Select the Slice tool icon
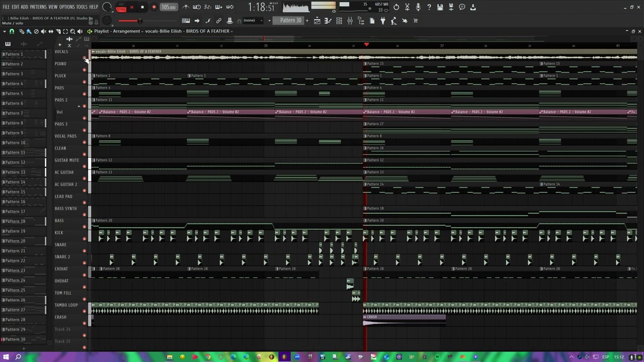The image size is (644, 362). 58,31
